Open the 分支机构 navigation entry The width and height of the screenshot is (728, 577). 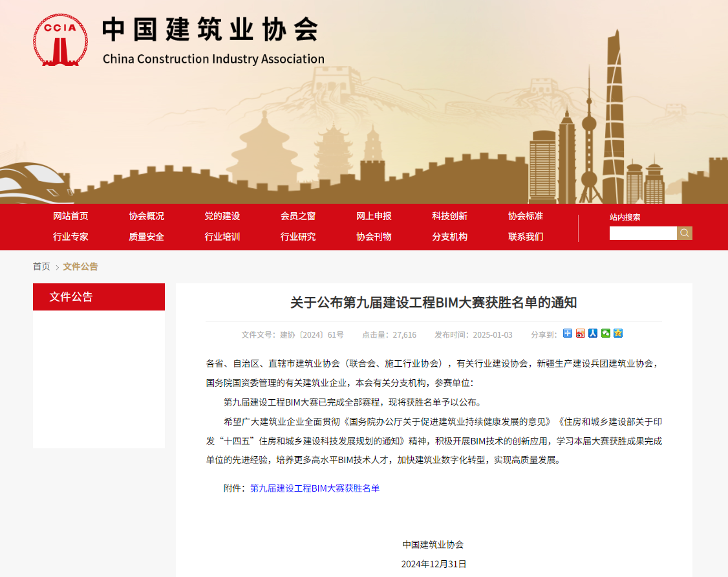pos(449,237)
